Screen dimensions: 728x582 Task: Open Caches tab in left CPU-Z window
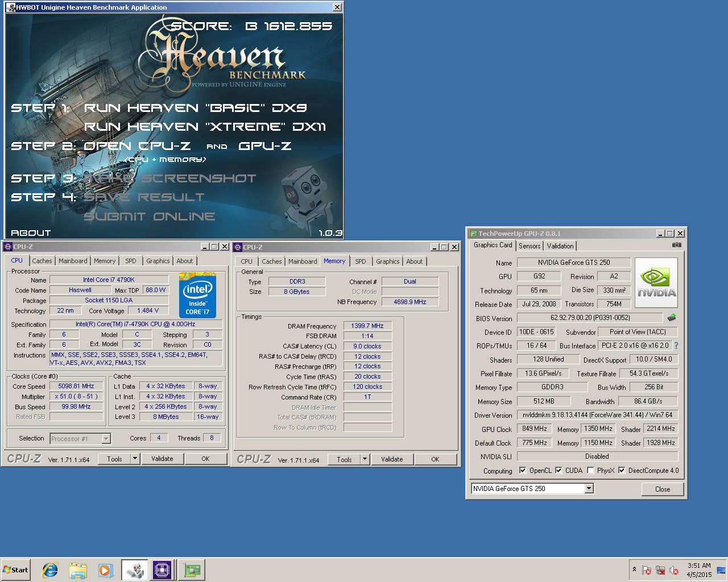[42, 261]
